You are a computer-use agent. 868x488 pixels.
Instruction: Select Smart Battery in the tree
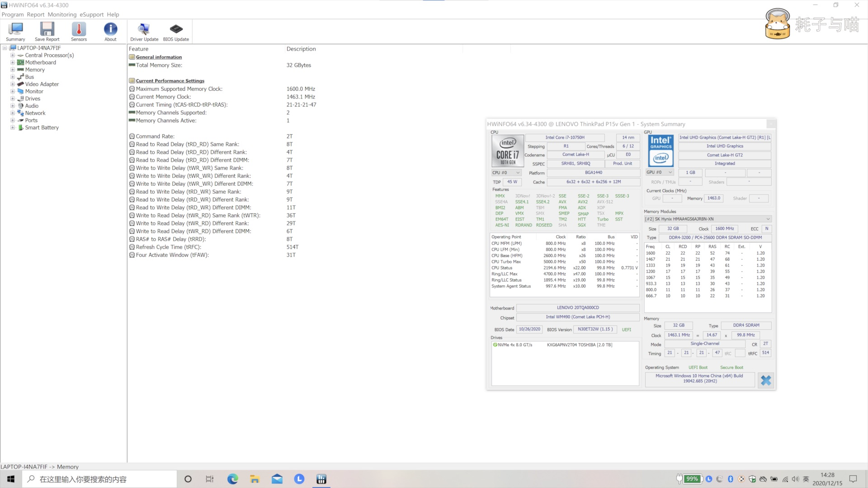[x=42, y=127]
